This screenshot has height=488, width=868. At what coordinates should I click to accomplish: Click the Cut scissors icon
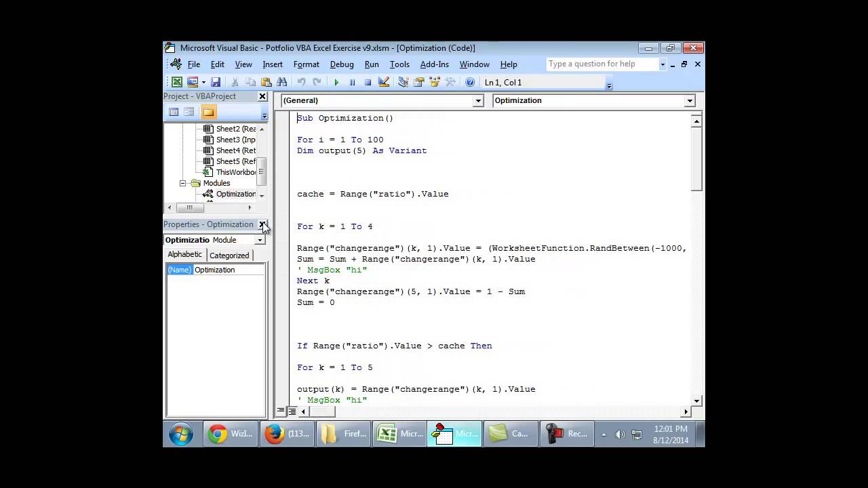[235, 82]
